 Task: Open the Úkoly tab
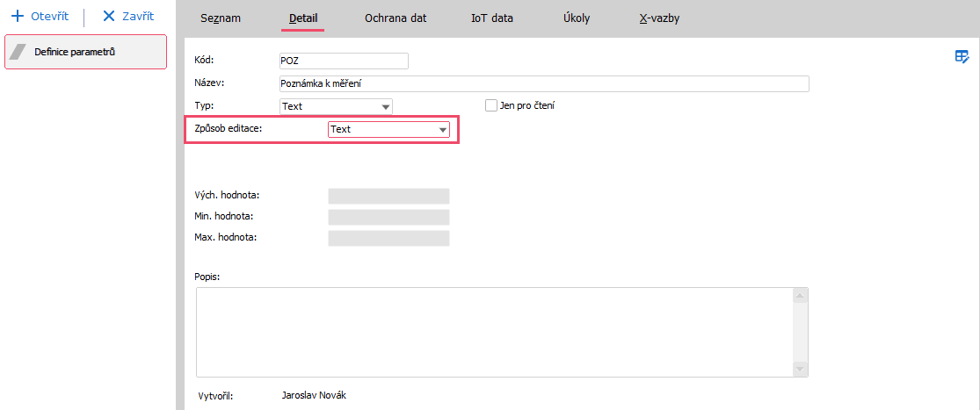(x=577, y=18)
